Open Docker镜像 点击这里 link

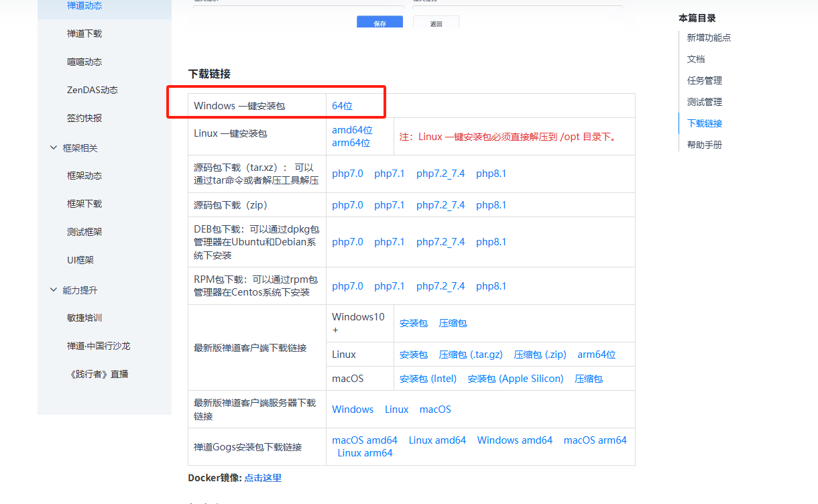[x=263, y=478]
